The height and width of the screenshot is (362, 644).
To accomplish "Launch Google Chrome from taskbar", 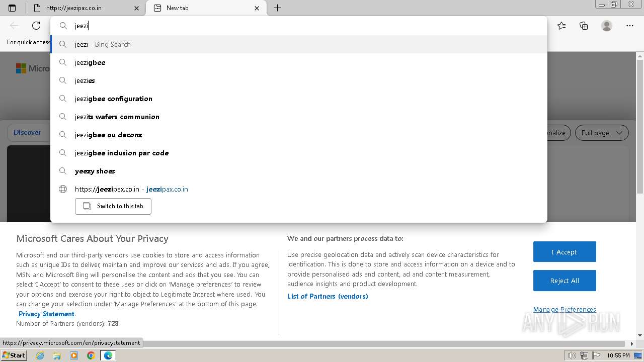I will click(91, 355).
